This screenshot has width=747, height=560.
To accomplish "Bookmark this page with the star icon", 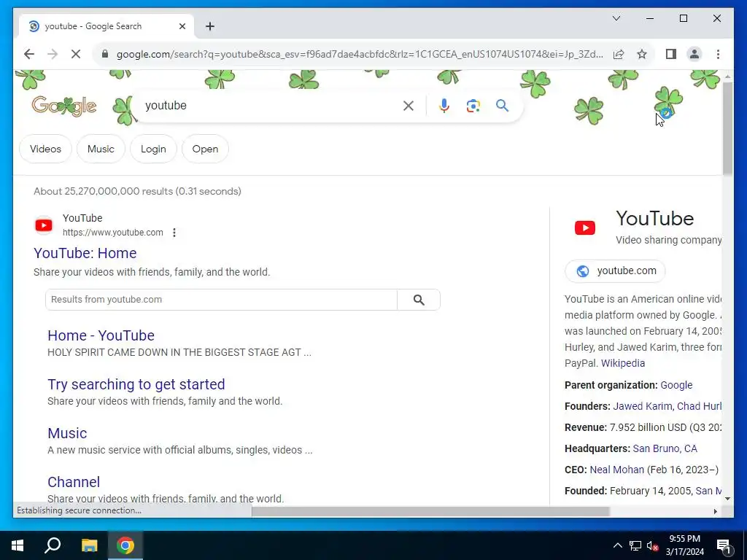I will pos(642,54).
